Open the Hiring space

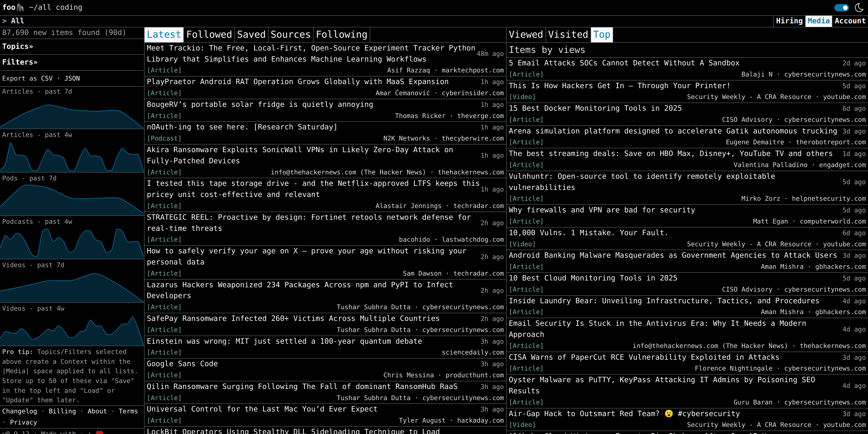789,21
